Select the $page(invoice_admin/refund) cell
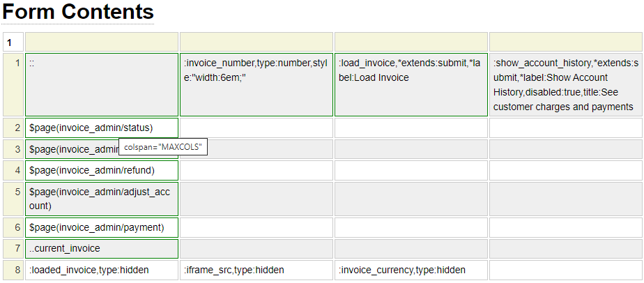The height and width of the screenshot is (283, 644). pyautogui.click(x=102, y=171)
